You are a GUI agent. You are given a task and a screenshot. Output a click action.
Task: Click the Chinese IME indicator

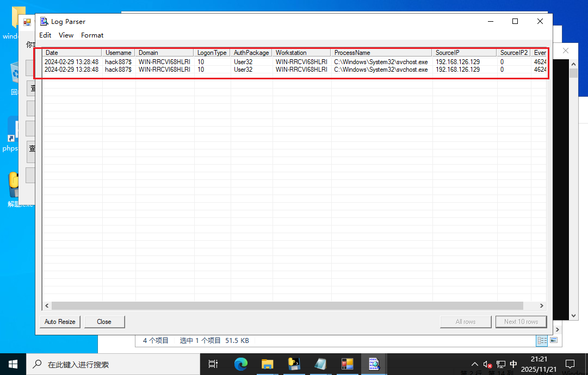pyautogui.click(x=513, y=364)
